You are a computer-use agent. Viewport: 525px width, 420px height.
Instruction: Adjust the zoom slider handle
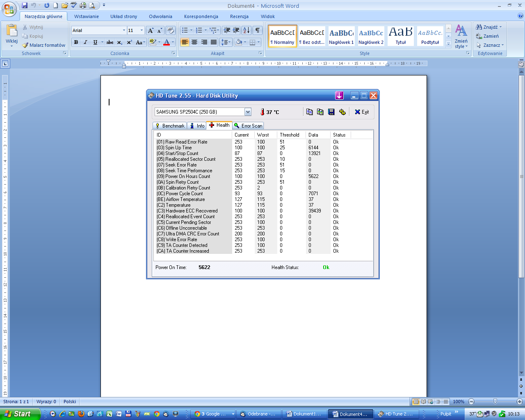coord(495,402)
